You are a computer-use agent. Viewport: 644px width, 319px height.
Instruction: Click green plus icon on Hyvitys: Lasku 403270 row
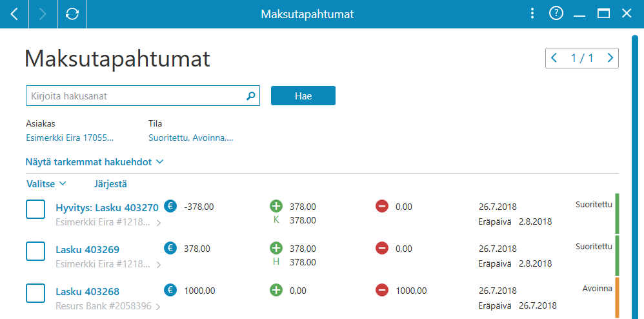(x=276, y=206)
